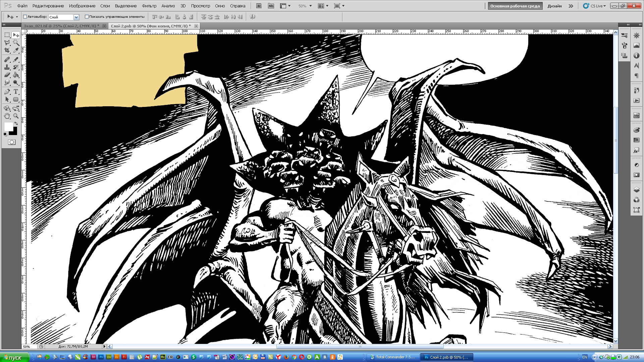Tick Показать управляющие элементы checkbox
Viewport: 644px width, 362px height.
[87, 17]
